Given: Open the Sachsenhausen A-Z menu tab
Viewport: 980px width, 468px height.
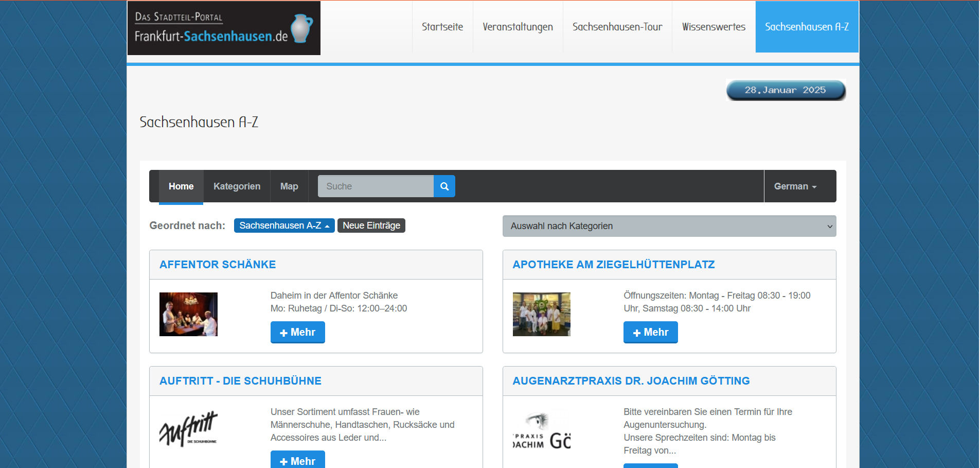Looking at the screenshot, I should click(807, 27).
